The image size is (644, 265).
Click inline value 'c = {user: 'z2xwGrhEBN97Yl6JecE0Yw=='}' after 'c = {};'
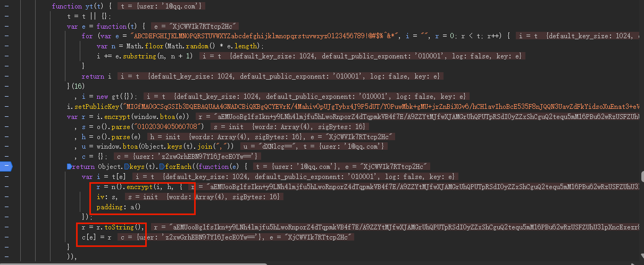click(188, 156)
